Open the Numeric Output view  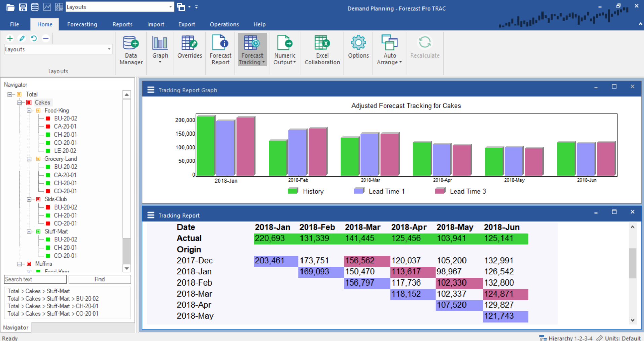tap(284, 49)
